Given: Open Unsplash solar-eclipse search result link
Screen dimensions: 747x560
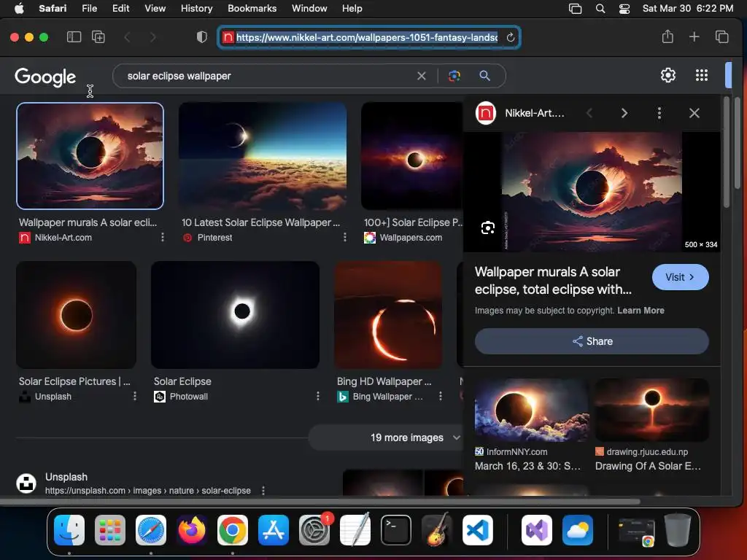Looking at the screenshot, I should coord(147,491).
